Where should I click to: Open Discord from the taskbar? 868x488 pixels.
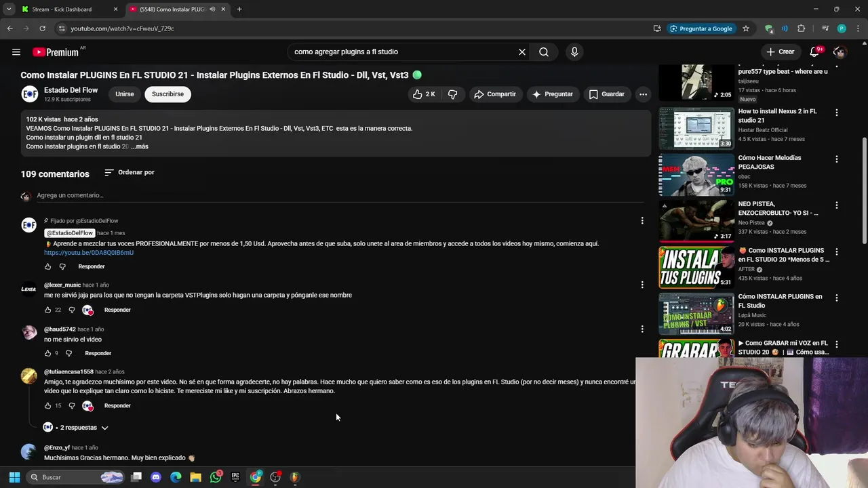(156, 477)
